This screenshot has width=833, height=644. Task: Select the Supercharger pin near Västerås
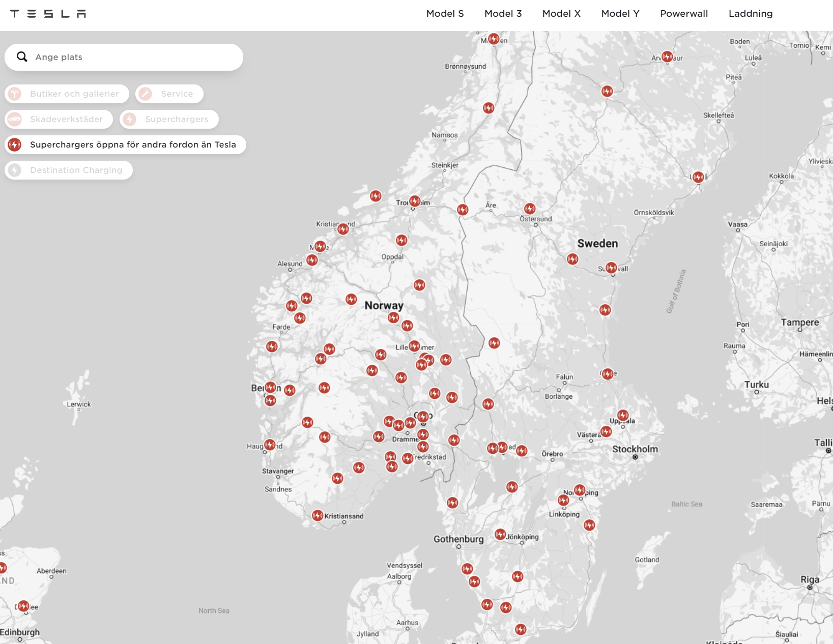tap(606, 431)
